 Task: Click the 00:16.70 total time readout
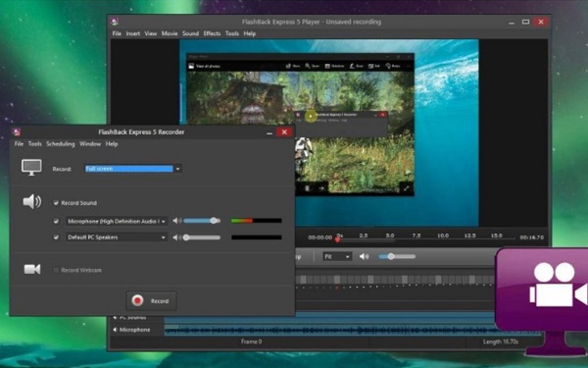tap(532, 237)
